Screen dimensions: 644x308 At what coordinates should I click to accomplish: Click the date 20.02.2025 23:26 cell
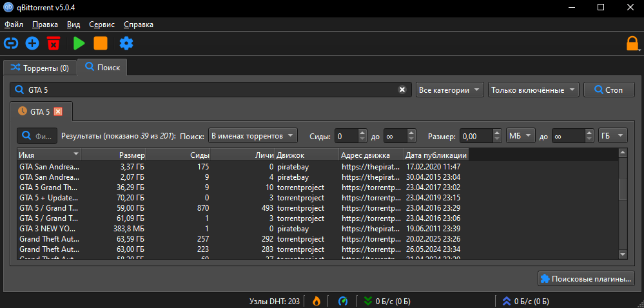[433, 238]
